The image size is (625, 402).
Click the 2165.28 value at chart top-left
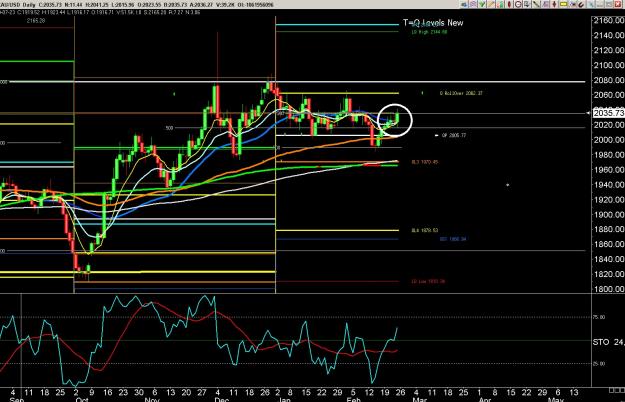point(36,21)
